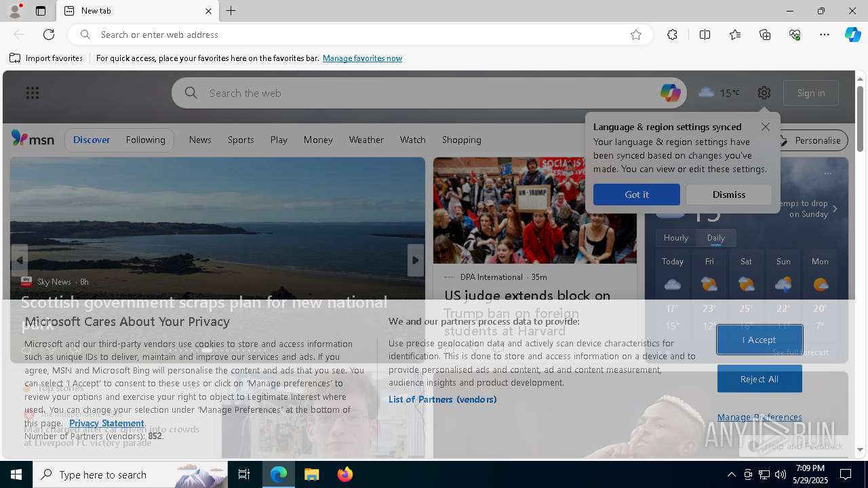Open the Collections icon
Viewport: 868px width, 488px height.
pos(765,35)
